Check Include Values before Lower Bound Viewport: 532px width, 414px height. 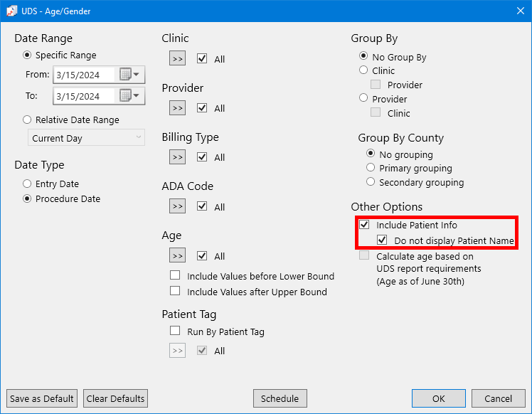pyautogui.click(x=175, y=276)
